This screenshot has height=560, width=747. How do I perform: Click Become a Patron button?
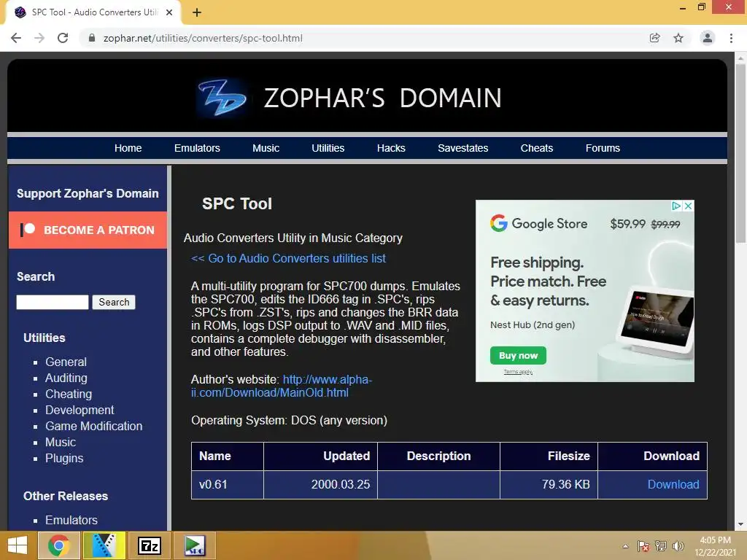point(88,230)
